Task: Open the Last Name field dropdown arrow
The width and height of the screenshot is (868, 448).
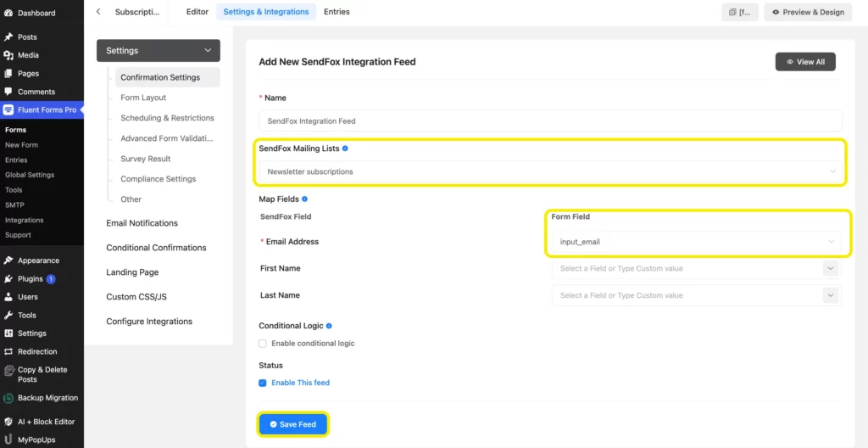Action: (x=830, y=295)
